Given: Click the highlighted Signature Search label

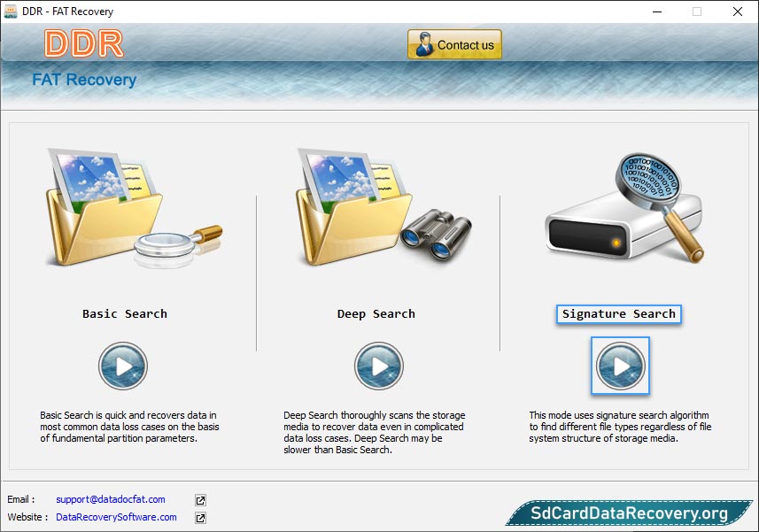Looking at the screenshot, I should (618, 313).
